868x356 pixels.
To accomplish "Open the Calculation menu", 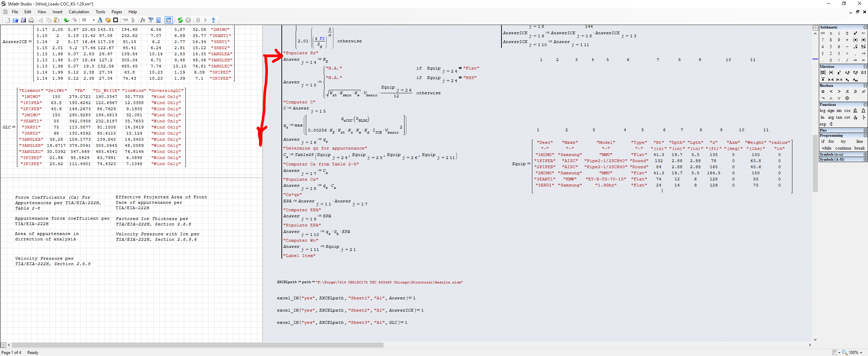I will click(x=79, y=12).
